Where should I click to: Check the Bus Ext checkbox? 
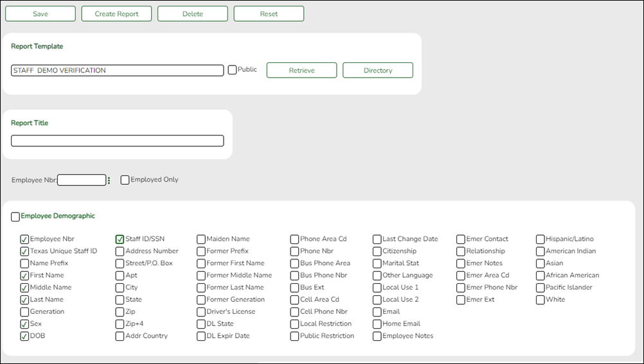point(294,288)
